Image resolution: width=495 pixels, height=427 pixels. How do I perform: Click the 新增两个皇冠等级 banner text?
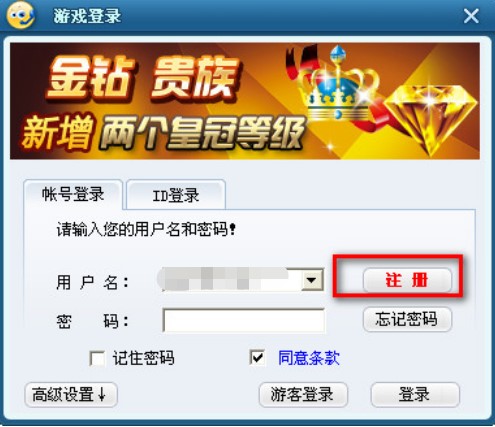[163, 133]
